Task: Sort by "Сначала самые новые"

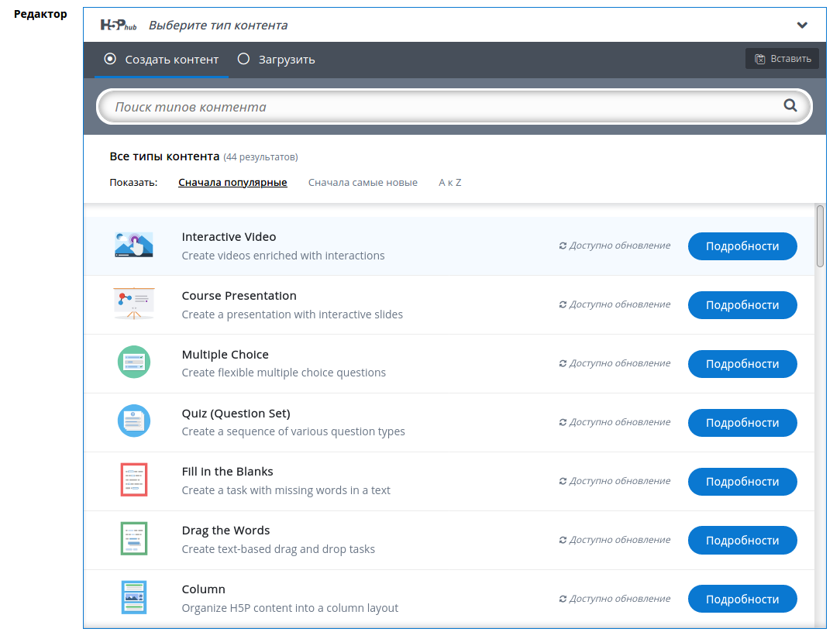Action: click(363, 183)
